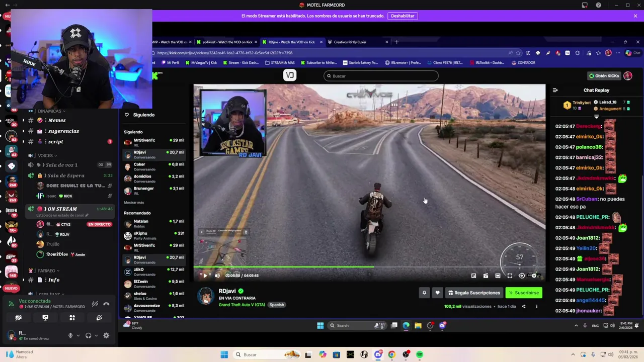Open Starlink Battery bookmark
The image size is (644, 362).
pos(360,63)
